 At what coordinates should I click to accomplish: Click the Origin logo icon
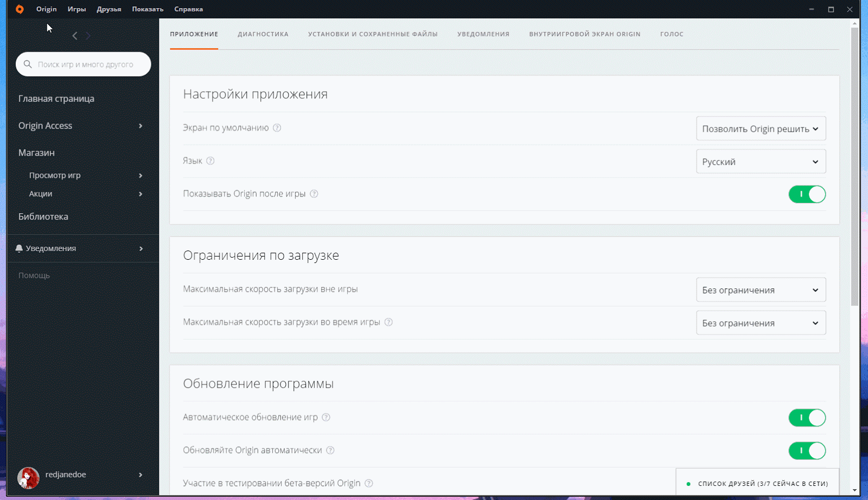pos(20,9)
